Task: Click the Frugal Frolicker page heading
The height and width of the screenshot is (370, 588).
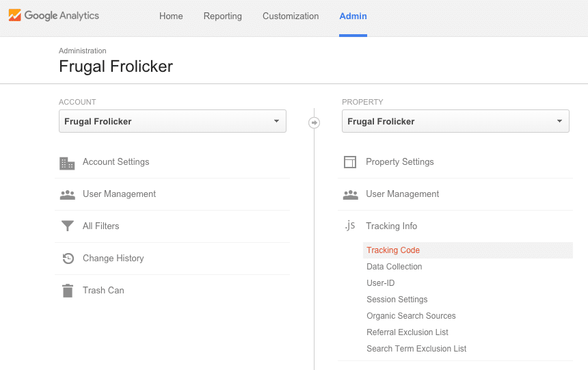Action: (116, 66)
